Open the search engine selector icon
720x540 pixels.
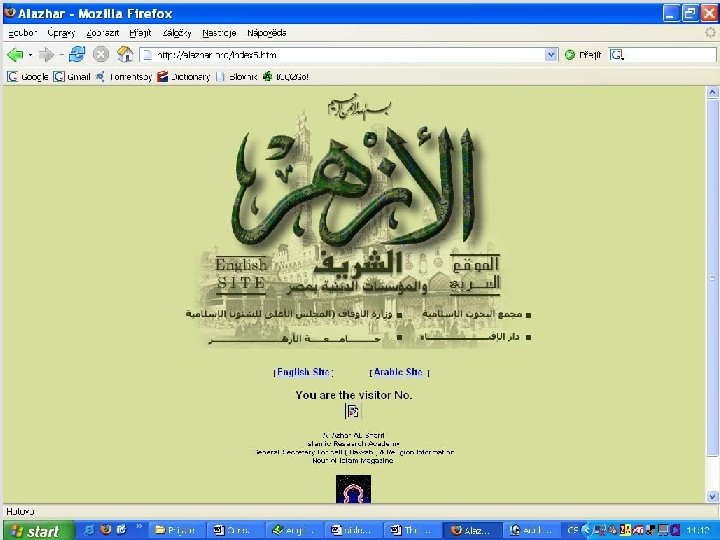coord(617,55)
